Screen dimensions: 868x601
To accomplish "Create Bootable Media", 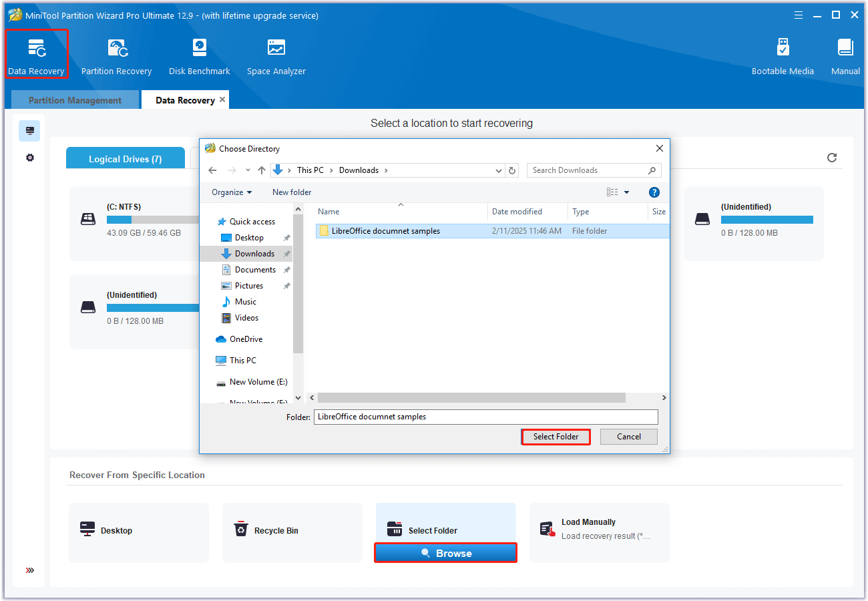I will [783, 56].
